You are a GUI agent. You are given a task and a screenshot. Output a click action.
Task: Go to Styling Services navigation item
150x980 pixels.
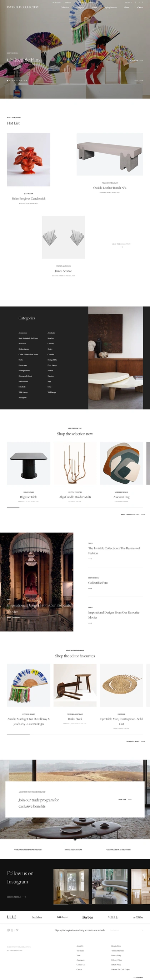pyautogui.click(x=111, y=7)
